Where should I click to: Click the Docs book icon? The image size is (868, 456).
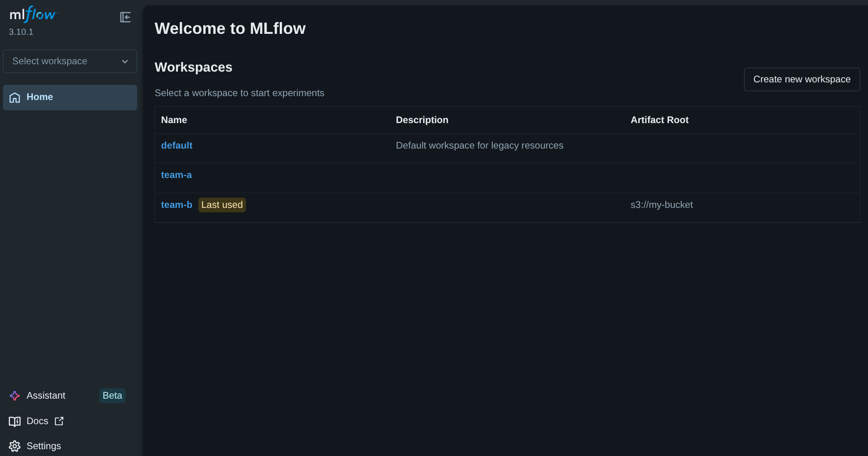(x=15, y=421)
